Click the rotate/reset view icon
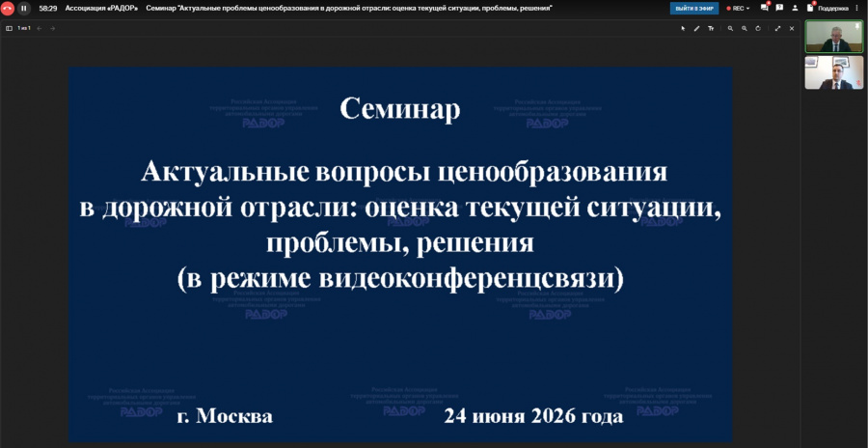 [x=758, y=28]
